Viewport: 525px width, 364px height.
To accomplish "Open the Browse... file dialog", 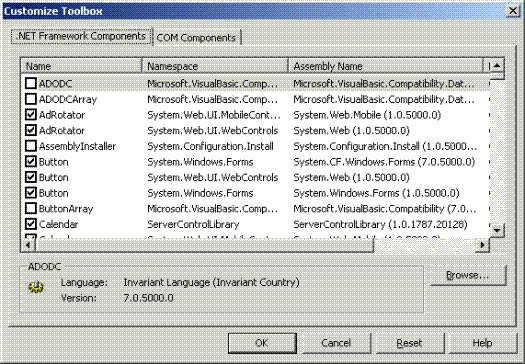I will point(468,275).
